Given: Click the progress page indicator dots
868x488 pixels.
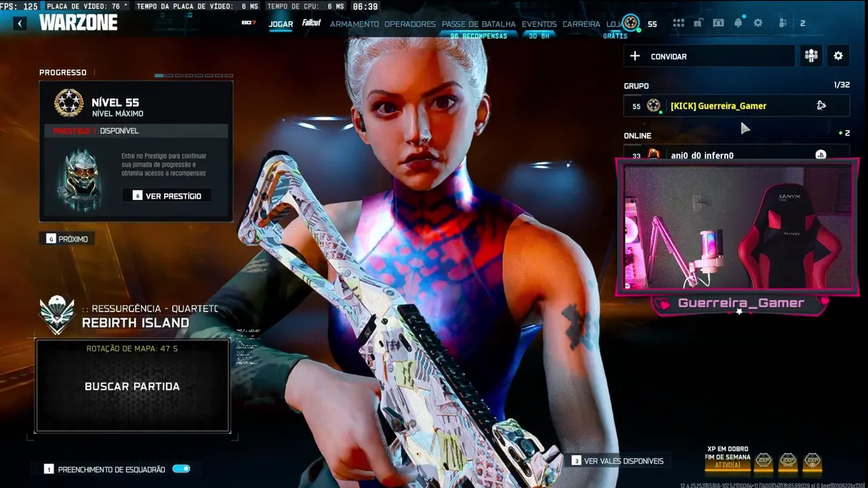Looking at the screenshot, I should [x=194, y=75].
